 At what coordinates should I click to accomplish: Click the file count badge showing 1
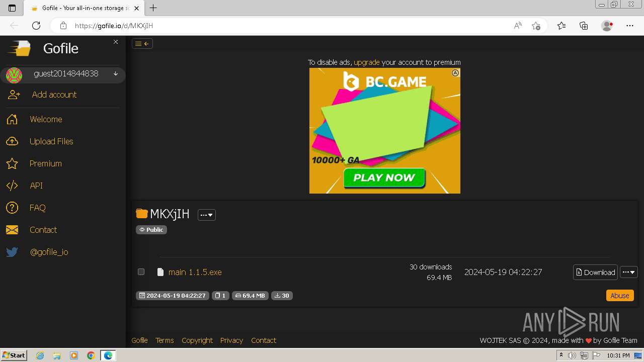tap(220, 296)
